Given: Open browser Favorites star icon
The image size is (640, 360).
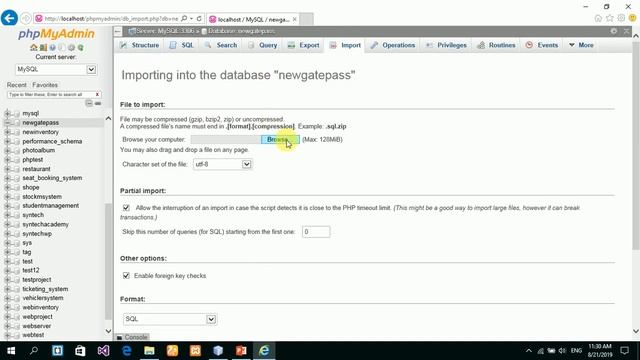Looking at the screenshot, I should [610, 18].
